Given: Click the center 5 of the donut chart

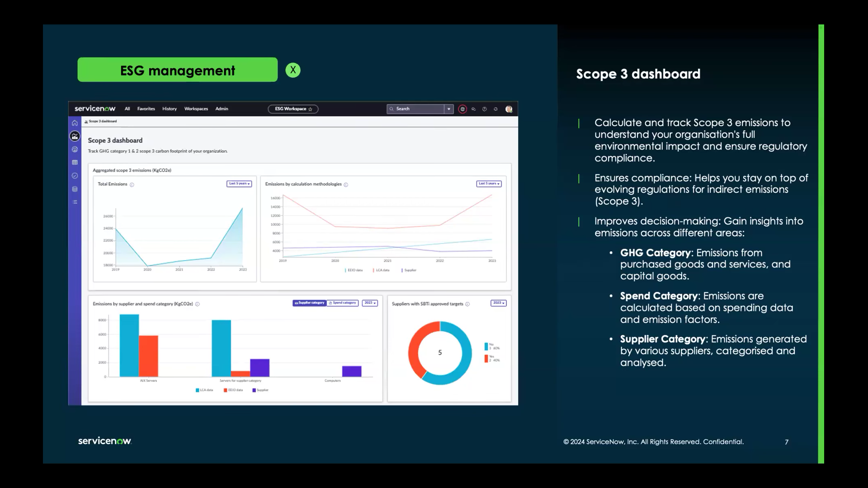Looking at the screenshot, I should [440, 353].
